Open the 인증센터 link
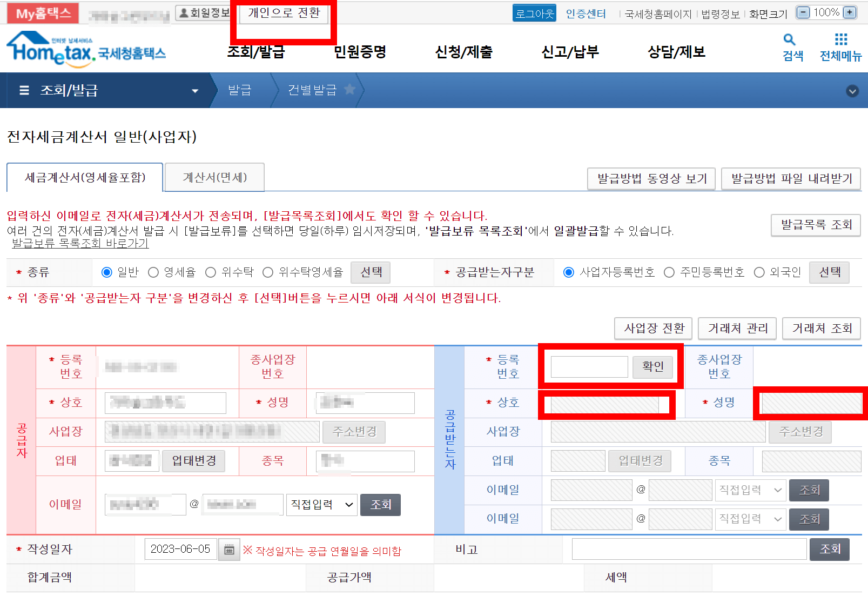 click(x=586, y=14)
